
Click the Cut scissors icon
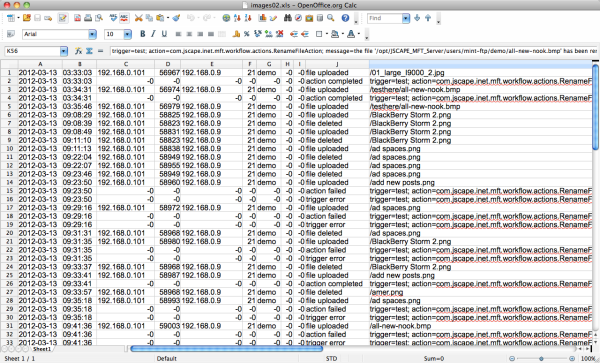(x=139, y=18)
